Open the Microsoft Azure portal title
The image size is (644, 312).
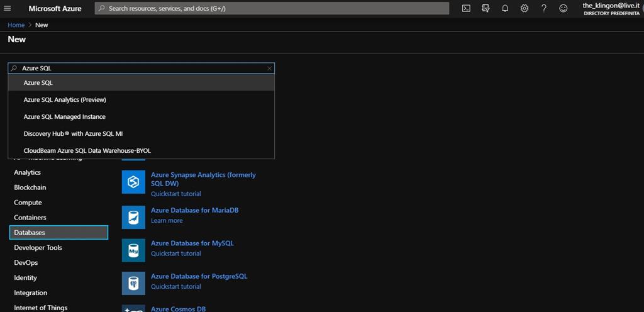pos(55,8)
